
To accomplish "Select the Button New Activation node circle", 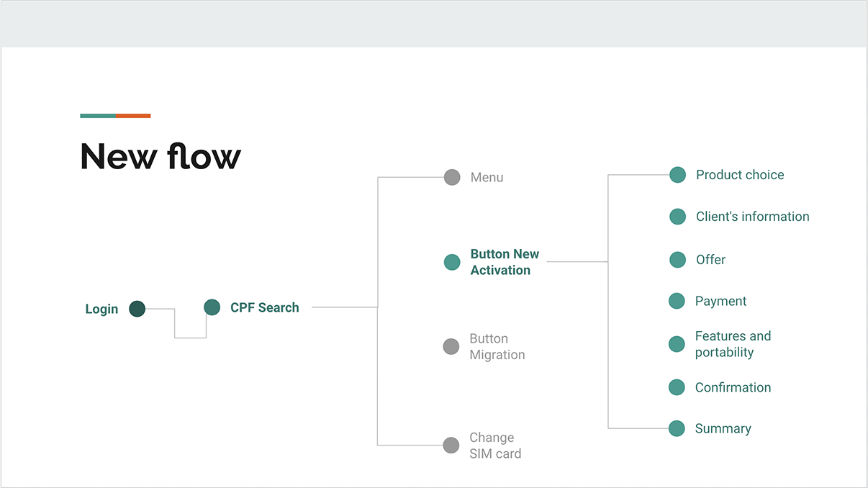I will pyautogui.click(x=452, y=262).
